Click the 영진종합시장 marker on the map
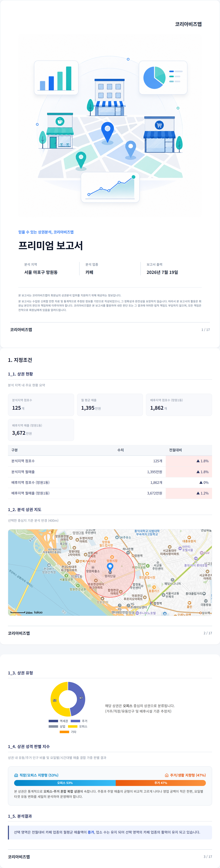 pyautogui.click(x=147, y=574)
